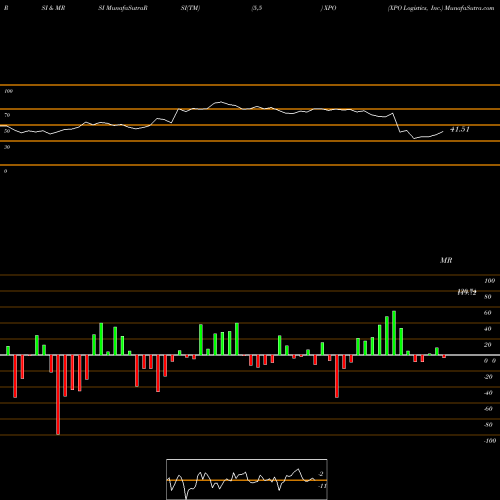
Task: Click the small red bar at the far right end
Action: tap(444, 357)
